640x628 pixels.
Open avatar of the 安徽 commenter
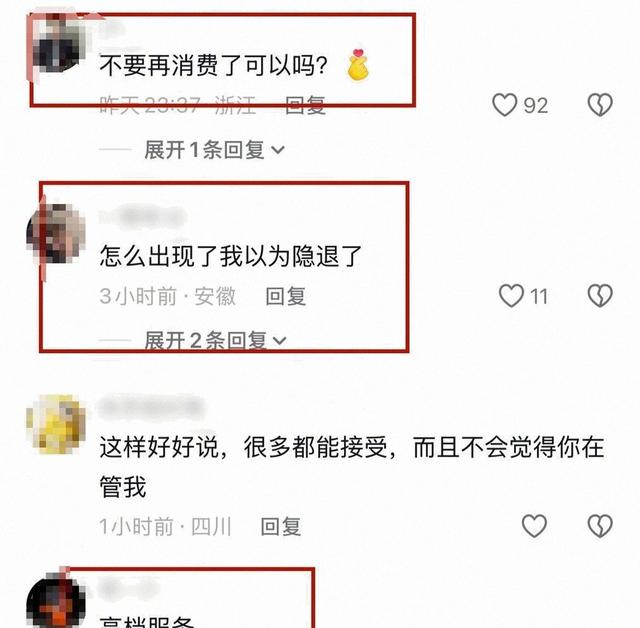point(56,233)
